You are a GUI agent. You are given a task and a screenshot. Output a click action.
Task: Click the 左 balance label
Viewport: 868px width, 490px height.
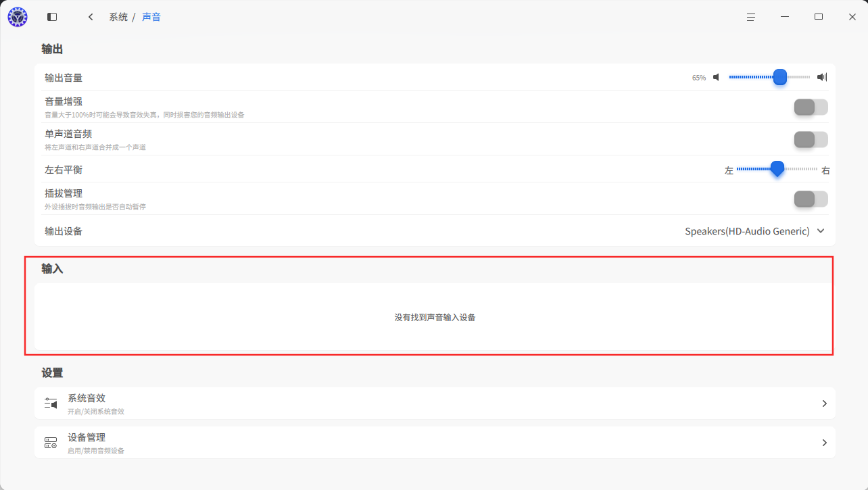point(729,170)
